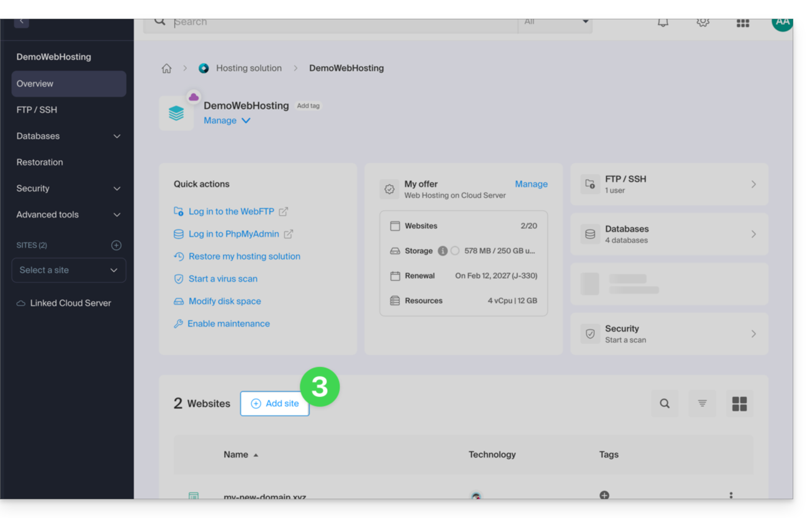Open the settings gear icon
The image size is (812, 518).
click(x=703, y=22)
